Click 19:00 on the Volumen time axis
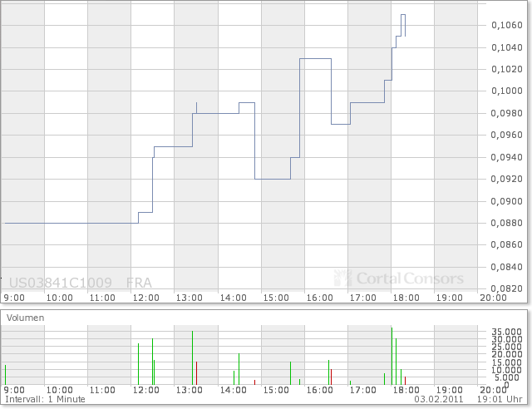Viewport: 532px width, 409px height. pyautogui.click(x=449, y=391)
